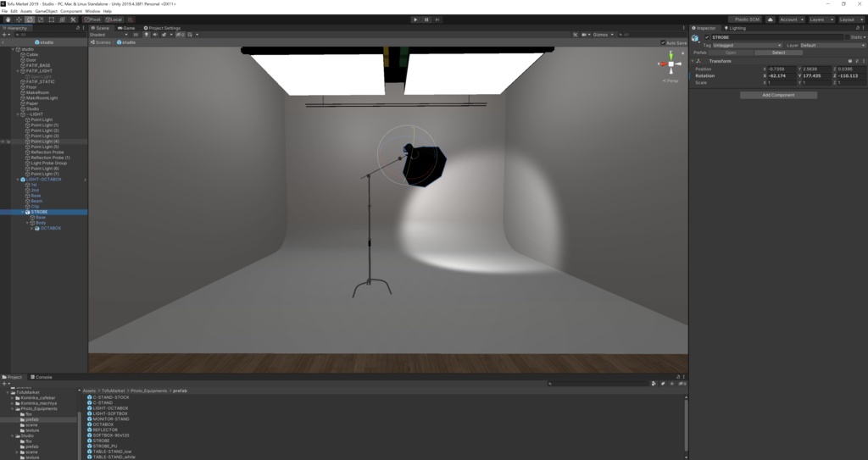Open the STROBE object icon picker
The image size is (868, 460).
pos(695,38)
